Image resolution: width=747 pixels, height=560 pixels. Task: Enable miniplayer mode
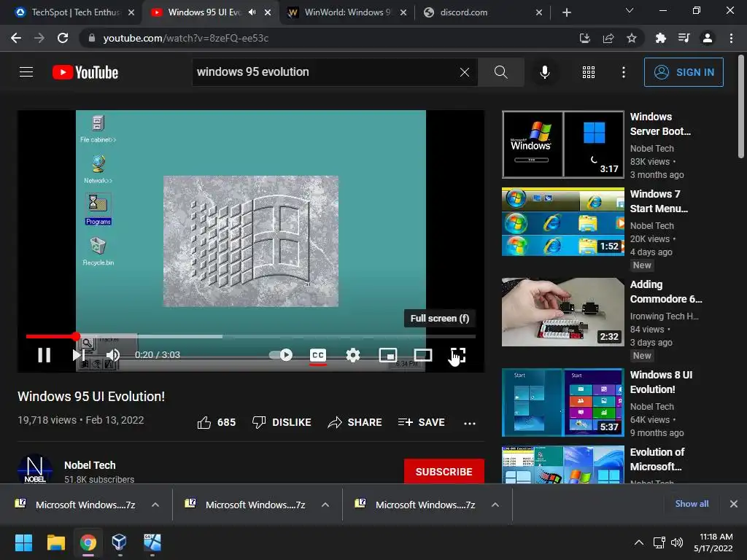pos(388,355)
